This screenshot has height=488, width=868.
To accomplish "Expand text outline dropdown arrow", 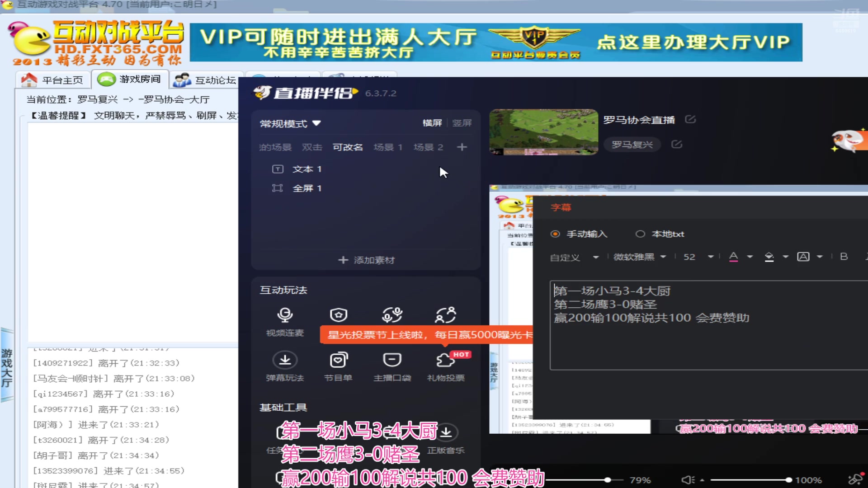I will pyautogui.click(x=820, y=257).
